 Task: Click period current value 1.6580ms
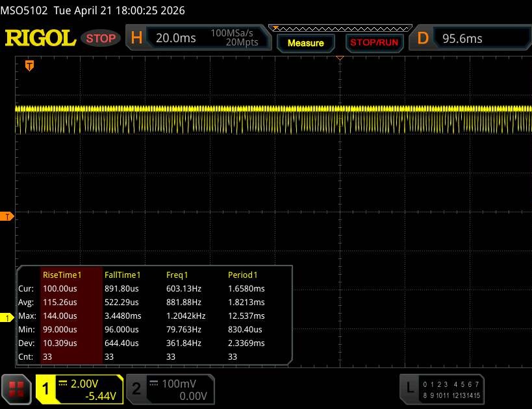[246, 289]
